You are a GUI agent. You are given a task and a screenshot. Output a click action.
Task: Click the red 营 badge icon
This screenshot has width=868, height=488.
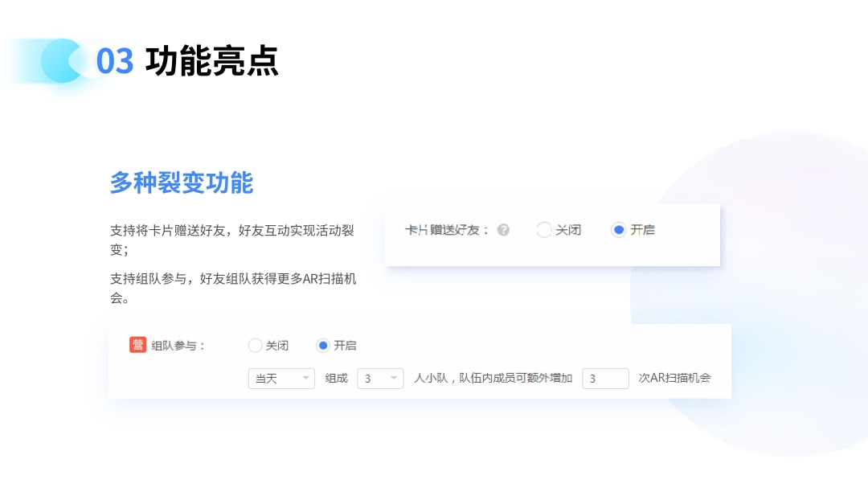(137, 345)
